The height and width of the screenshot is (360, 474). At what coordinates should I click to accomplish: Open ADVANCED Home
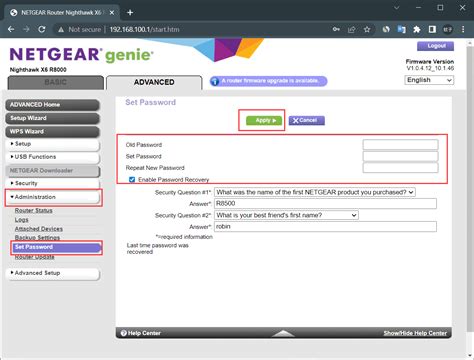coord(52,105)
